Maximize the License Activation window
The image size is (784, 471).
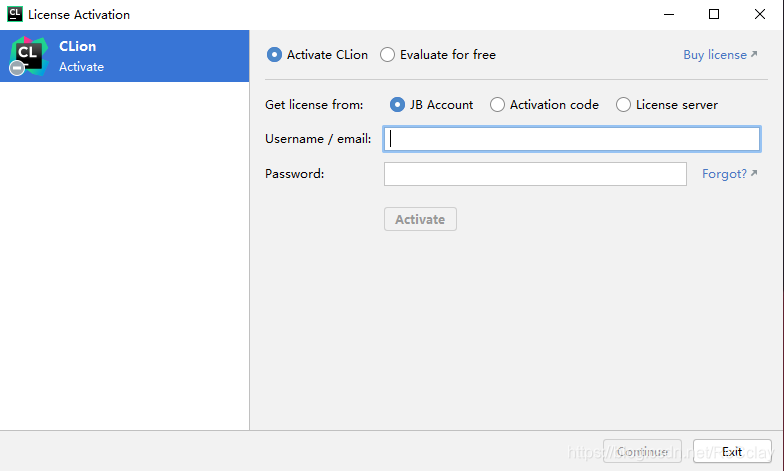coord(714,14)
